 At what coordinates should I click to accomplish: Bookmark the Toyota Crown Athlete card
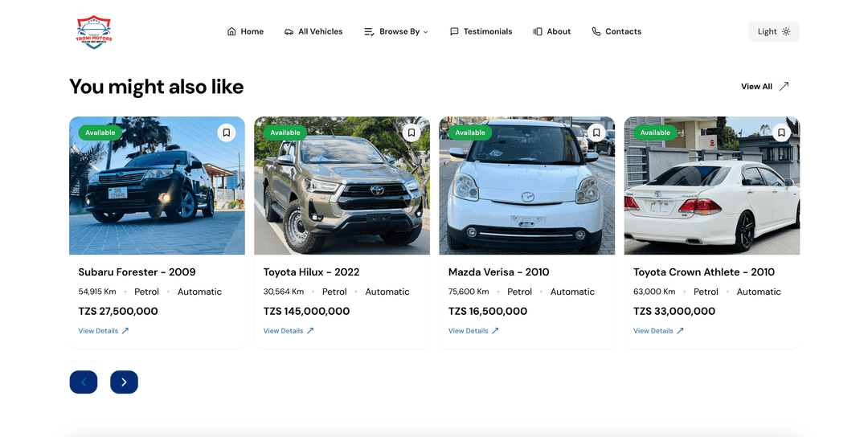[781, 133]
